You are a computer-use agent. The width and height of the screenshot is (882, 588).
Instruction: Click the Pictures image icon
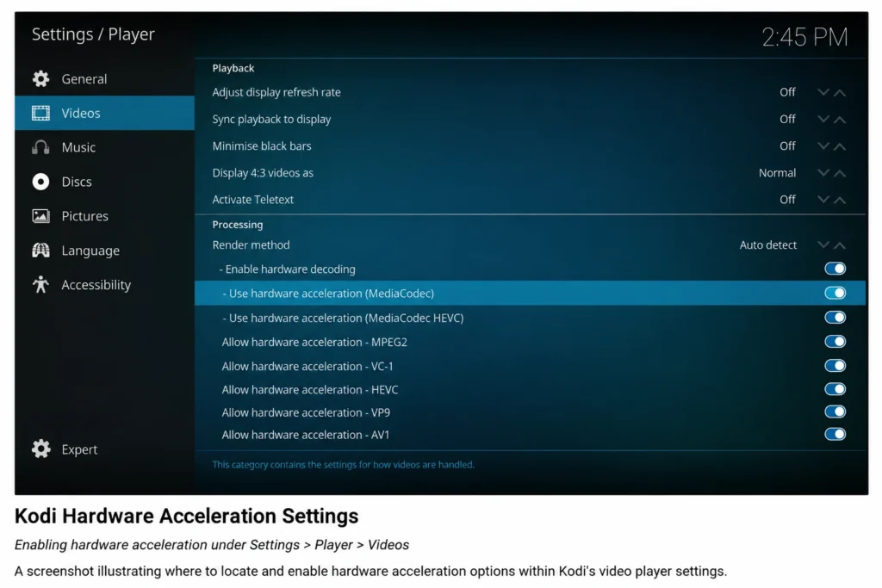[x=40, y=216]
